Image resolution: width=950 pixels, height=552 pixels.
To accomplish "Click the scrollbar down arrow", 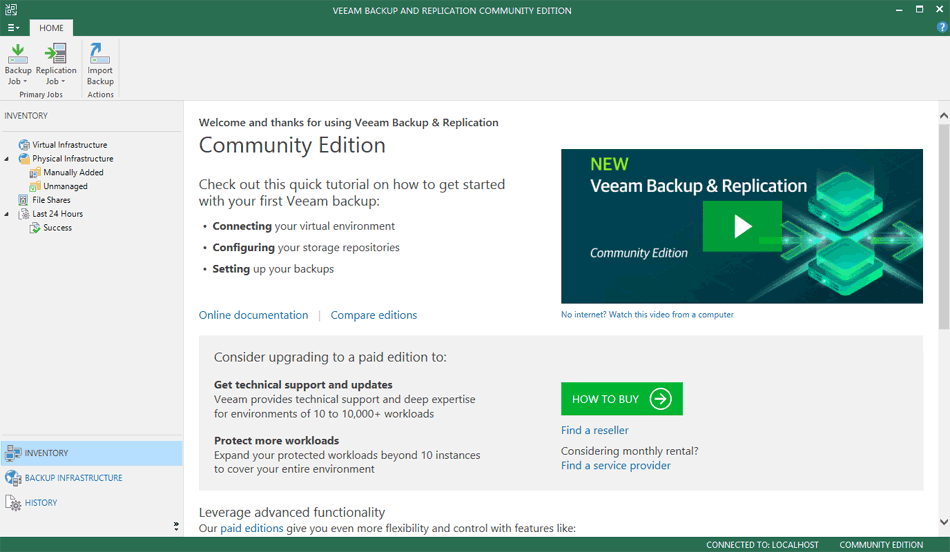I will [943, 522].
